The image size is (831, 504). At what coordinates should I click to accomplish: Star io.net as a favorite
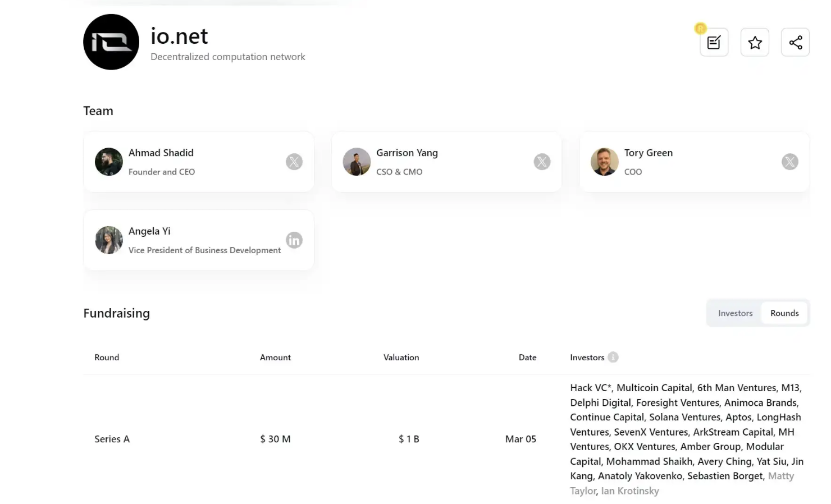point(755,43)
